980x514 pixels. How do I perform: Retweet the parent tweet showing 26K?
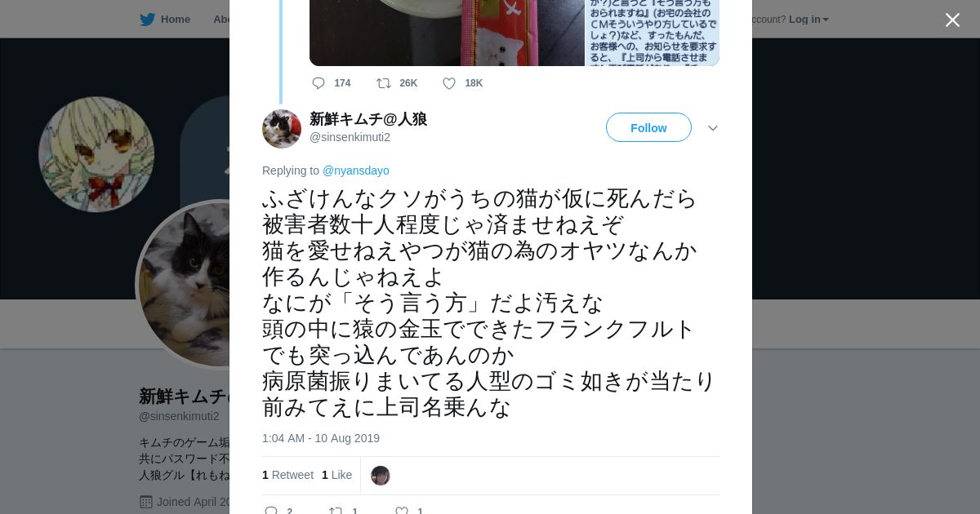(383, 83)
